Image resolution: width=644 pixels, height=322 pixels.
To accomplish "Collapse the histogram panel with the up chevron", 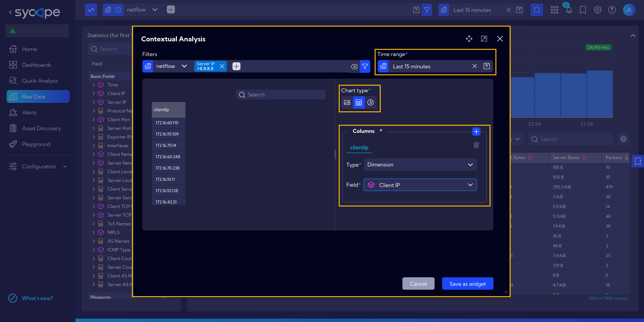I will (x=633, y=36).
